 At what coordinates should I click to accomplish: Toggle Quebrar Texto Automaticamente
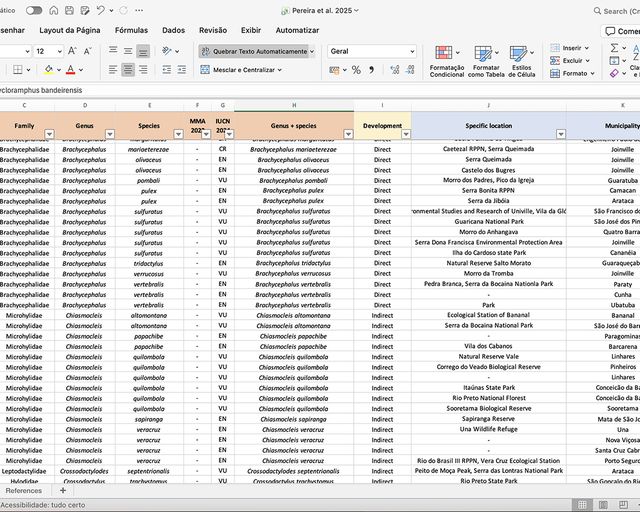255,51
